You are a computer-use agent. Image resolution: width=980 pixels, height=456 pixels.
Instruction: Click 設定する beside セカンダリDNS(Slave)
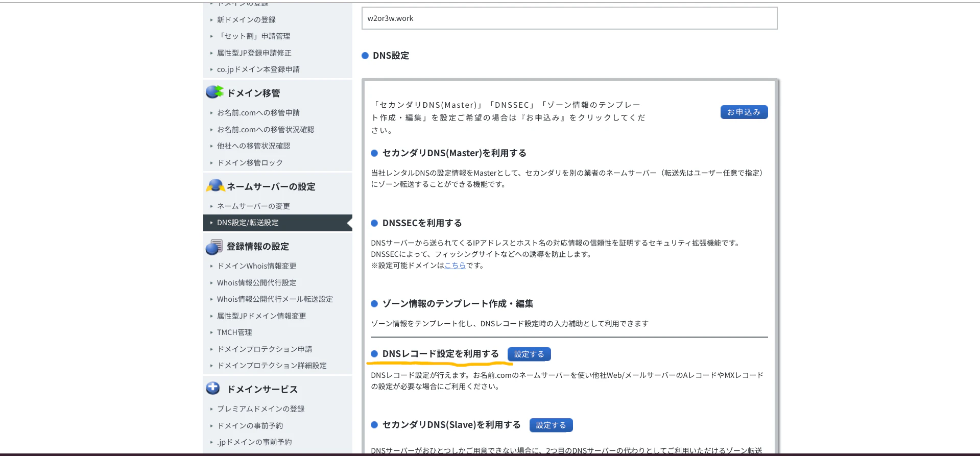[x=551, y=425]
